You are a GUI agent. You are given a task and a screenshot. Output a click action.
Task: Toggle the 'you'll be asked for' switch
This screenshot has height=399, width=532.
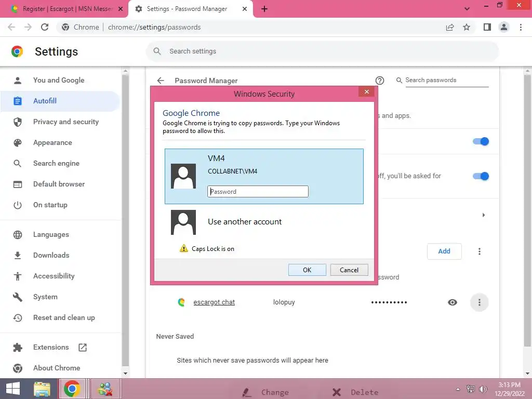coord(481,176)
